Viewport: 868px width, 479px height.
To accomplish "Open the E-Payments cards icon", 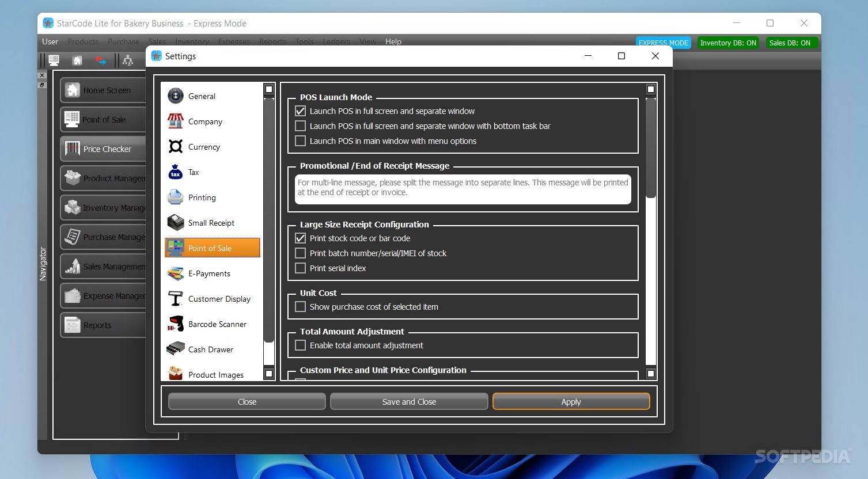I will coord(176,273).
